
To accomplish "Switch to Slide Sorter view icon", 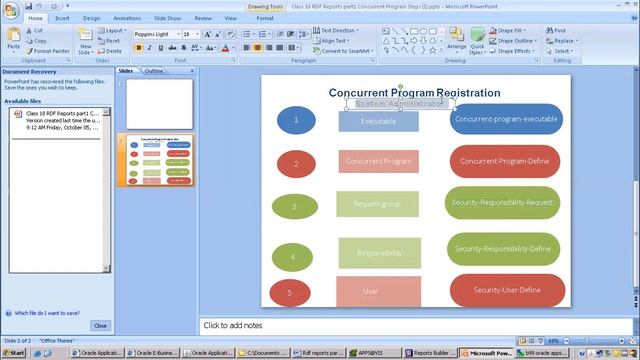I will tap(531, 340).
